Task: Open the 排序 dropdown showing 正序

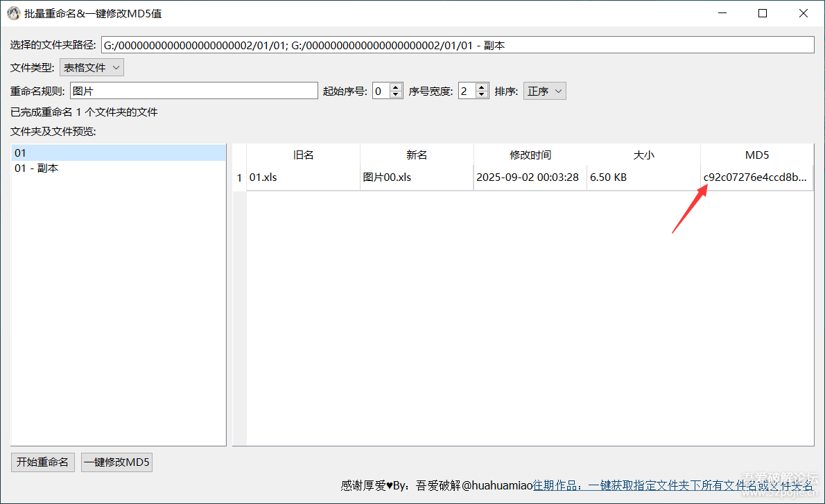Action: (544, 91)
